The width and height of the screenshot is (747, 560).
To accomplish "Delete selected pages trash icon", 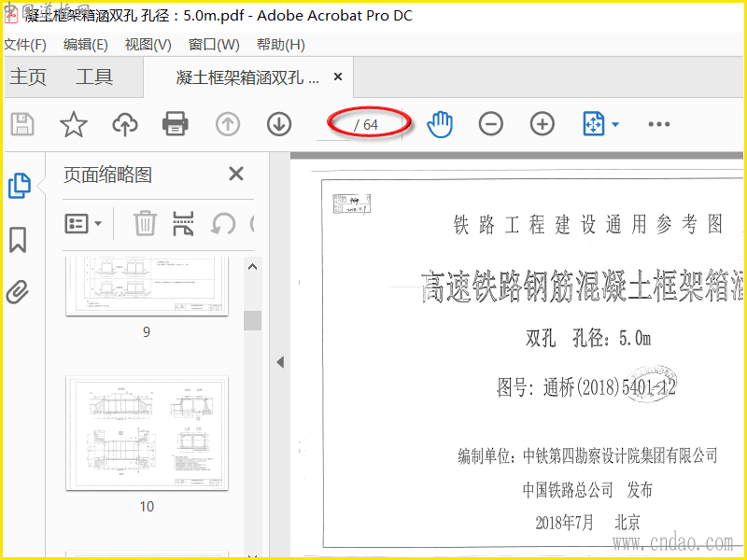I will coord(145,223).
